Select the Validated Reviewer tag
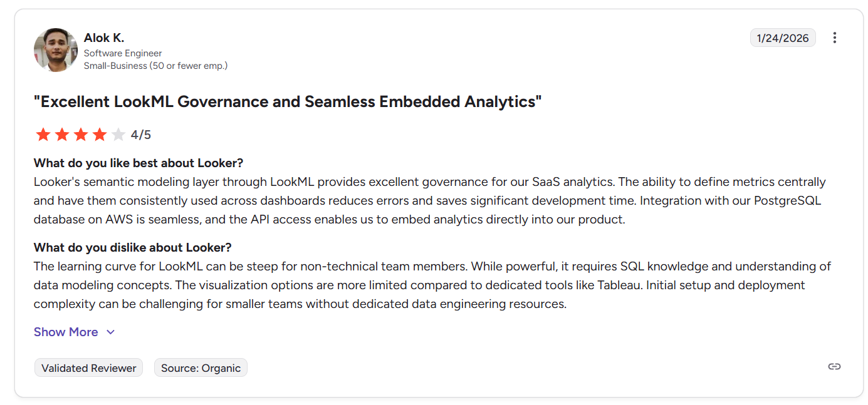Screen dimensions: 868x405 89,368
